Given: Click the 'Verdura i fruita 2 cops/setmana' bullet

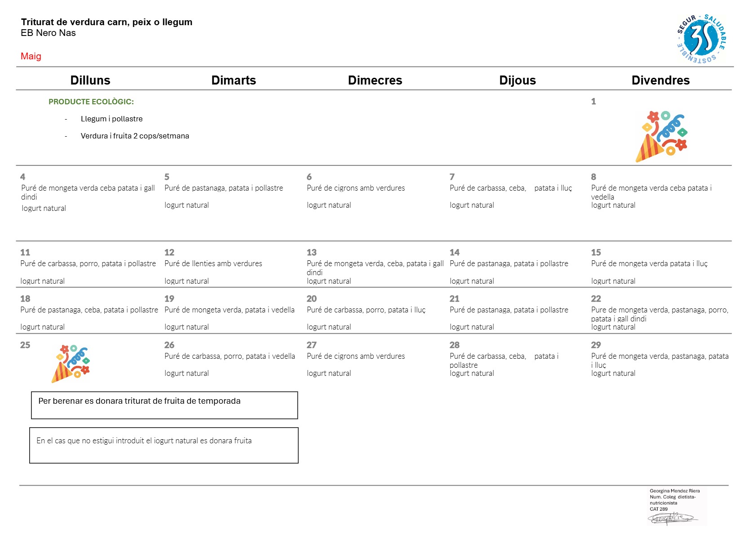Looking at the screenshot, I should pyautogui.click(x=135, y=136).
